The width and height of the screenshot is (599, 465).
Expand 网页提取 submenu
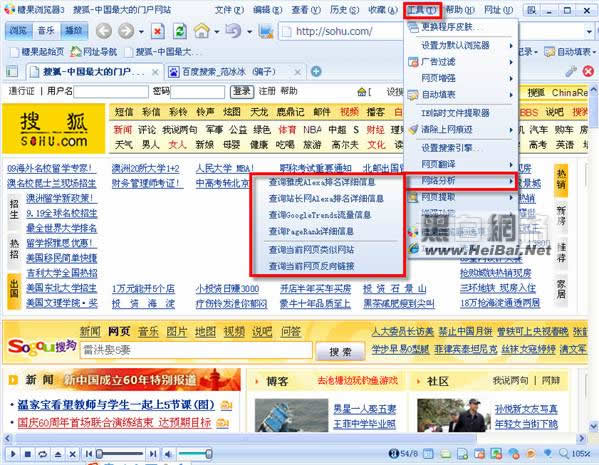coord(461,197)
